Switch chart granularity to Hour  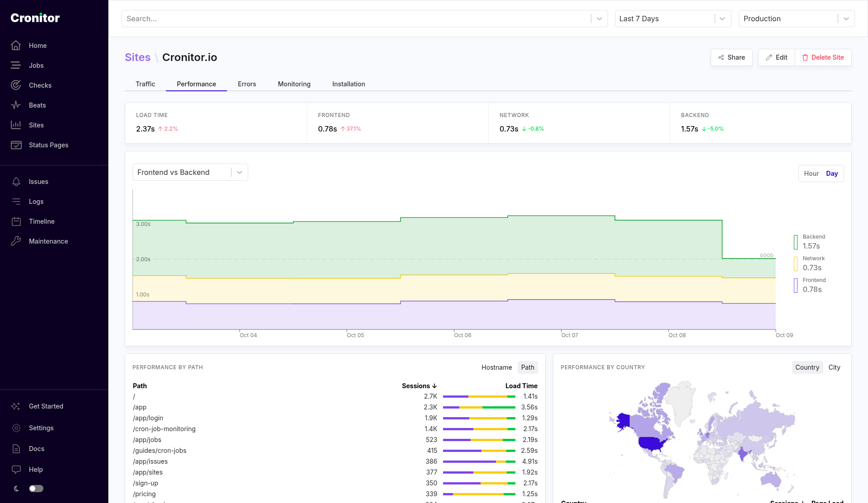(x=811, y=174)
